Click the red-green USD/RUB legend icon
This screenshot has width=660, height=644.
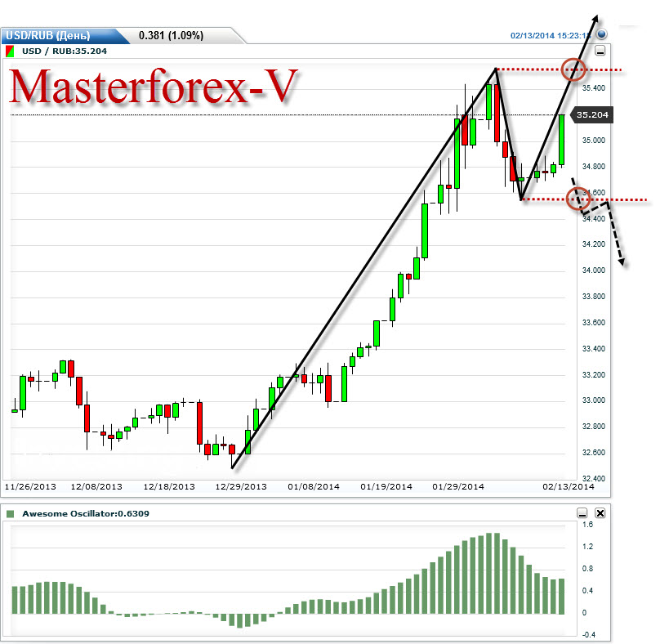click(10, 51)
